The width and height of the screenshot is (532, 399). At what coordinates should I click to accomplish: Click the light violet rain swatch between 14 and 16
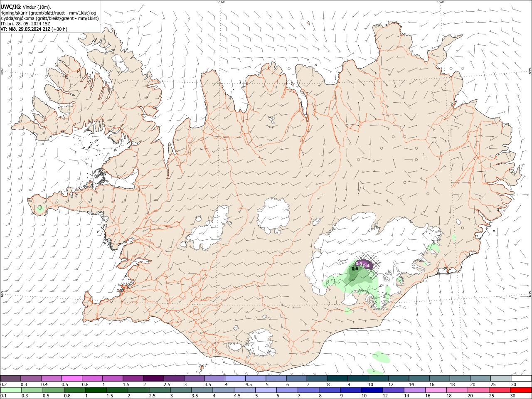415,390
